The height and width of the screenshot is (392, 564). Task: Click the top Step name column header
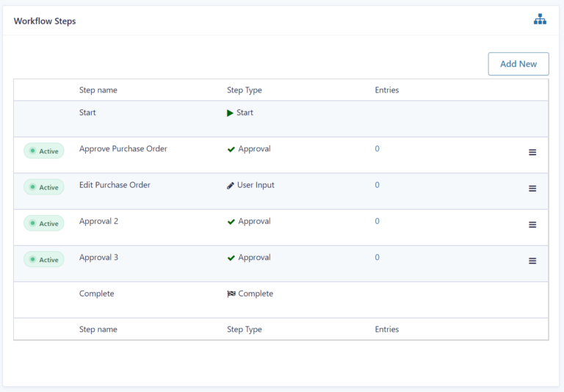pyautogui.click(x=98, y=90)
